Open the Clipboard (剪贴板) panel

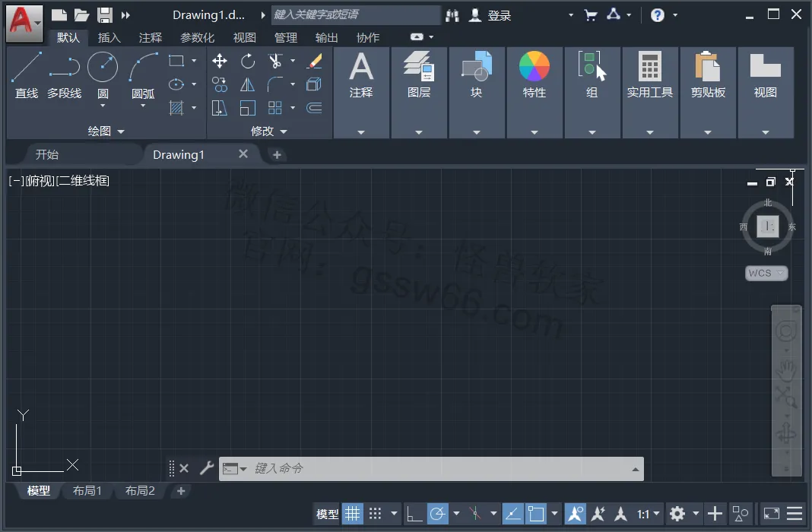pyautogui.click(x=708, y=92)
